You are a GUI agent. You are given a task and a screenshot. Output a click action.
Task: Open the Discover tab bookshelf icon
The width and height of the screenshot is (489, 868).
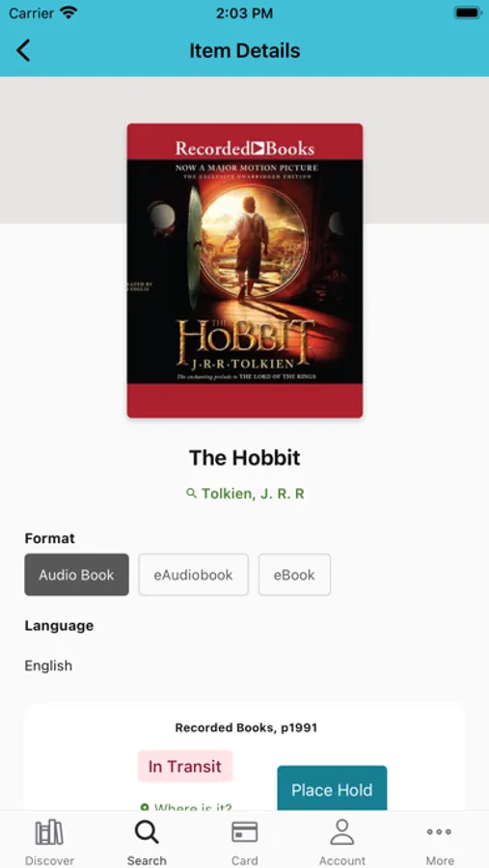coord(49,832)
